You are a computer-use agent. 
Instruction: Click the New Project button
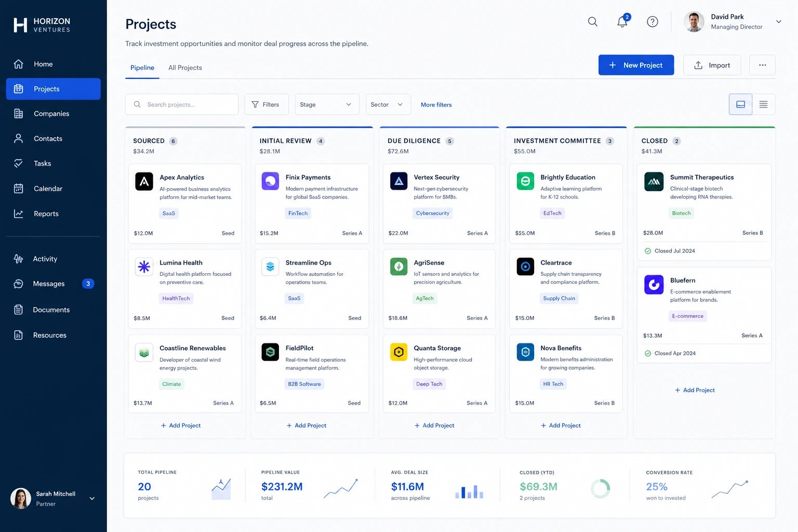[x=636, y=65]
